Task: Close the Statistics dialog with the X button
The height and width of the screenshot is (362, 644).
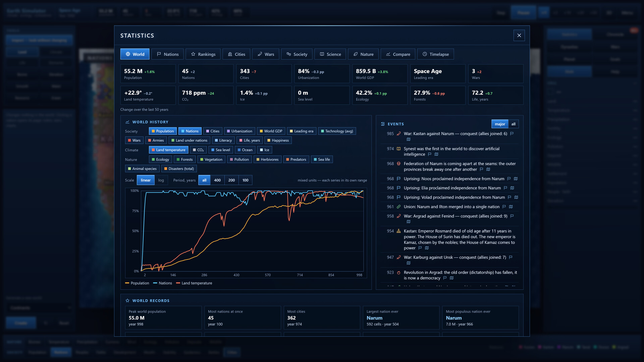Action: click(x=519, y=36)
